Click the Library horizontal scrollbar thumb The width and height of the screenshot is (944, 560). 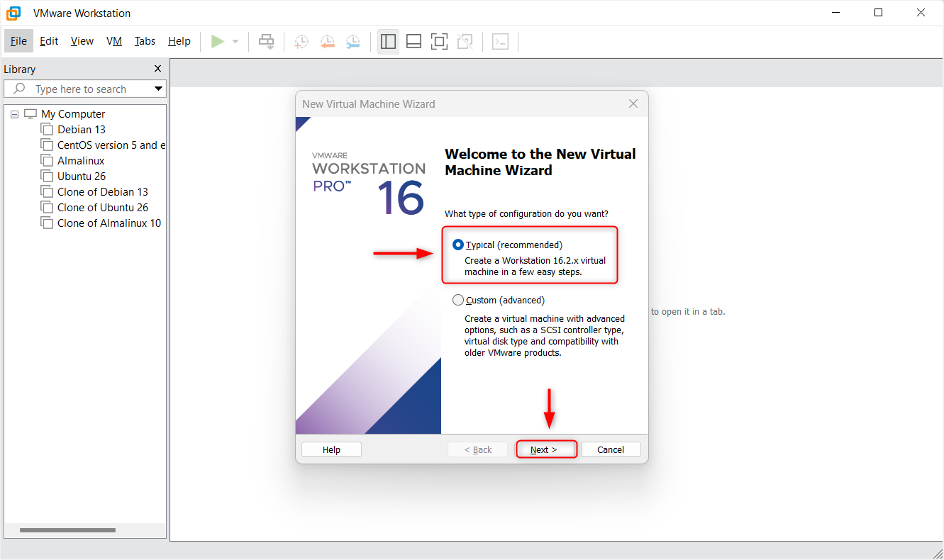tap(67, 530)
